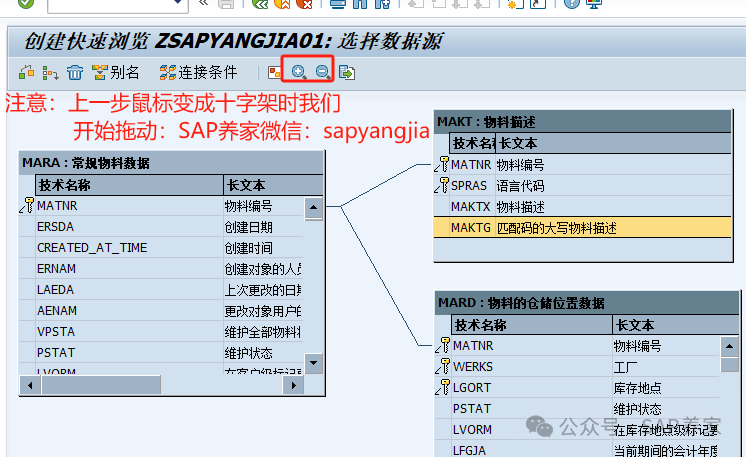Click the green Back arrow icon
Image resolution: width=746 pixels, height=457 pixels.
260,4
